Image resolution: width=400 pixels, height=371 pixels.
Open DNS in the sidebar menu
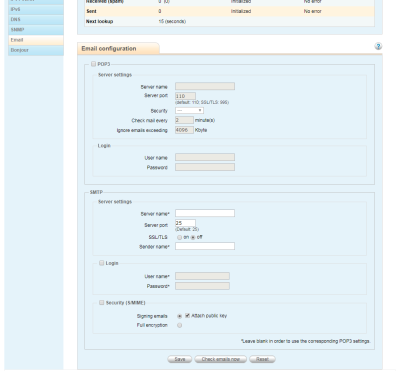36,20
